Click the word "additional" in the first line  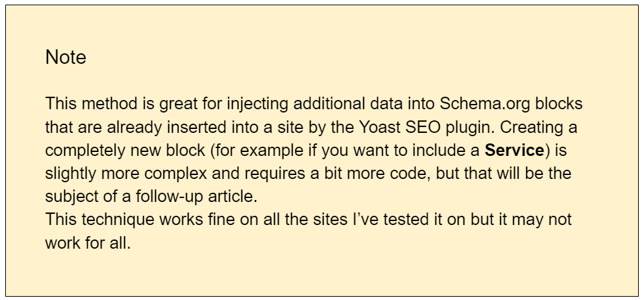pos(329,104)
